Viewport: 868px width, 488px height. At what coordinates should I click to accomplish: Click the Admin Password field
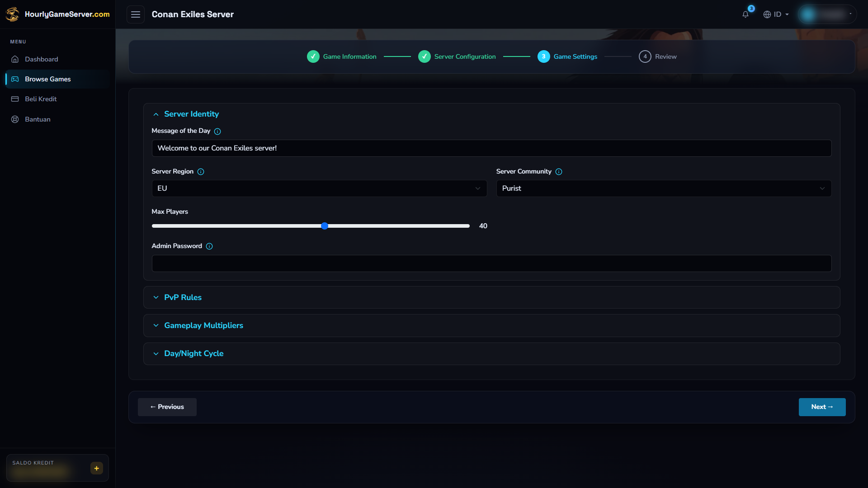(491, 263)
